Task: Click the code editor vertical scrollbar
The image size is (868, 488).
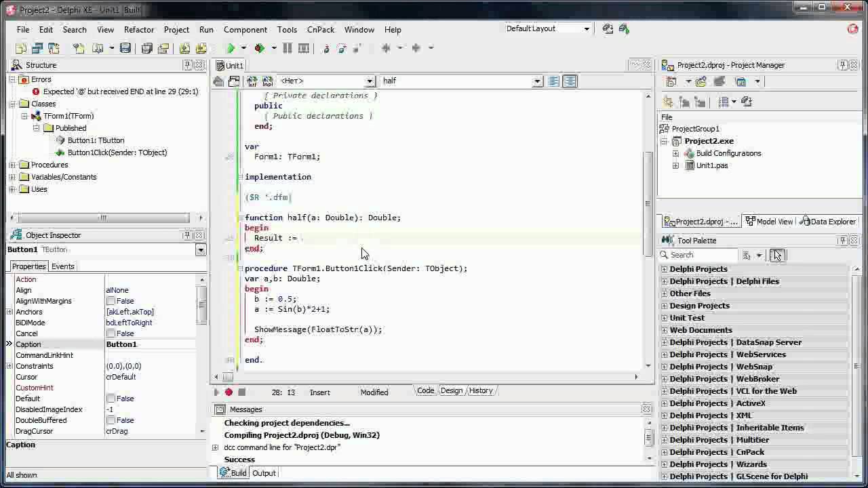Action: tap(648, 230)
